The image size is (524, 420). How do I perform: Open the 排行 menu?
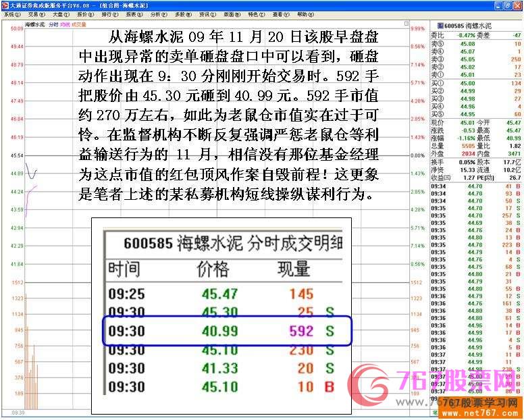(x=110, y=15)
